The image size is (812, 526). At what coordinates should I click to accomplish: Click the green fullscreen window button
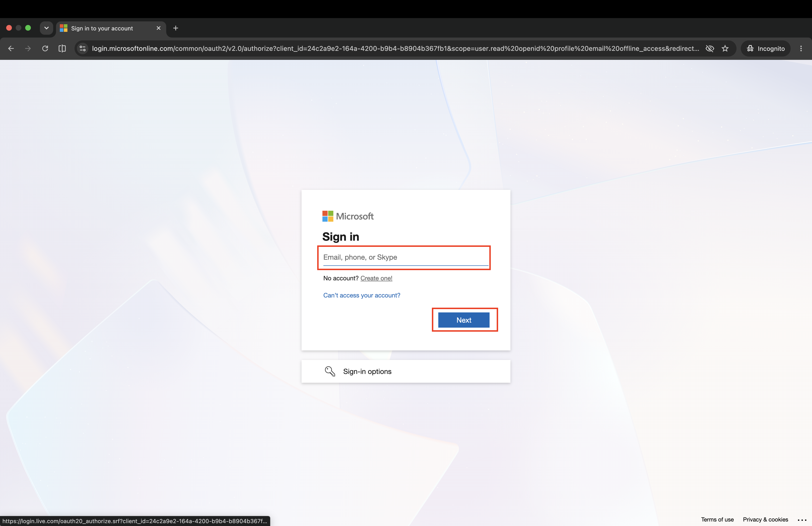click(x=28, y=28)
